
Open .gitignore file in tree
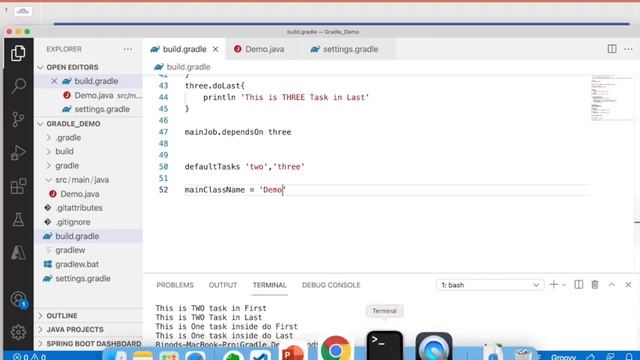coord(88,222)
